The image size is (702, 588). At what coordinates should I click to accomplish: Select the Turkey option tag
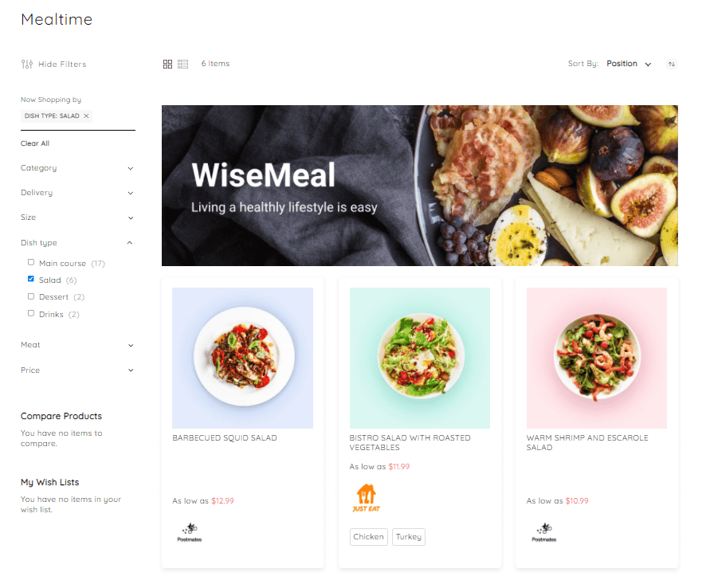[409, 537]
